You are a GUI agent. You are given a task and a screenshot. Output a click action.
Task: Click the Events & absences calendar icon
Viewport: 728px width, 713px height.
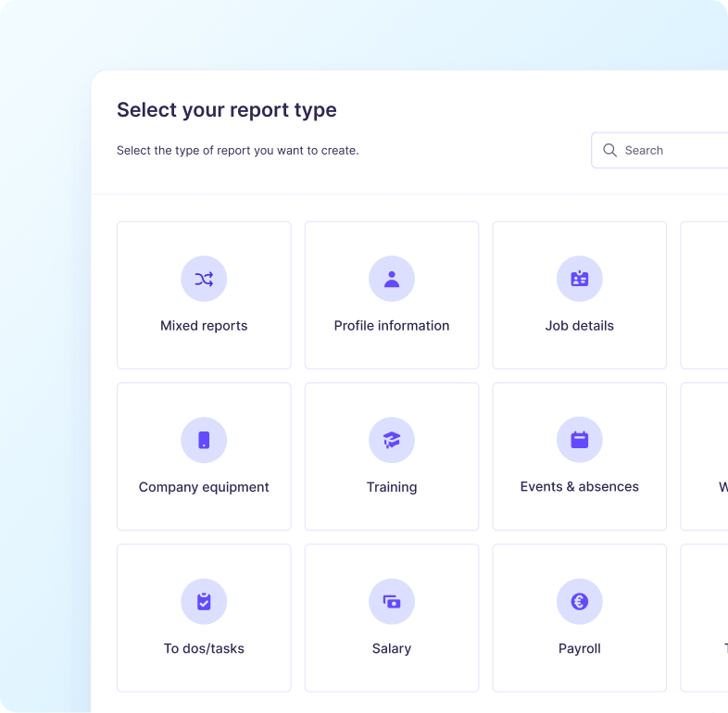click(580, 440)
